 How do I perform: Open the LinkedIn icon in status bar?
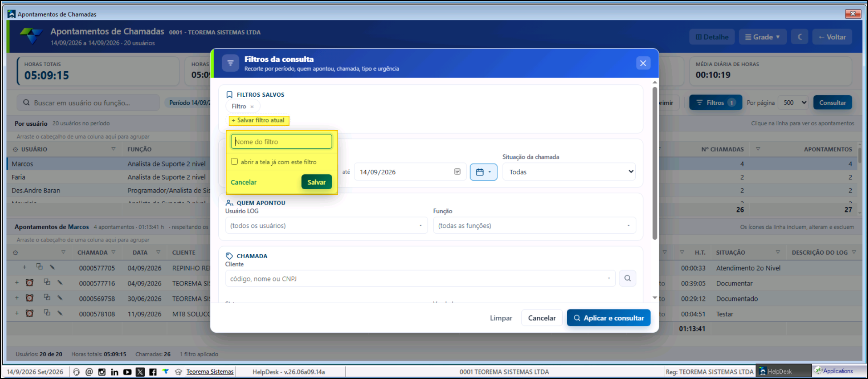click(x=114, y=372)
